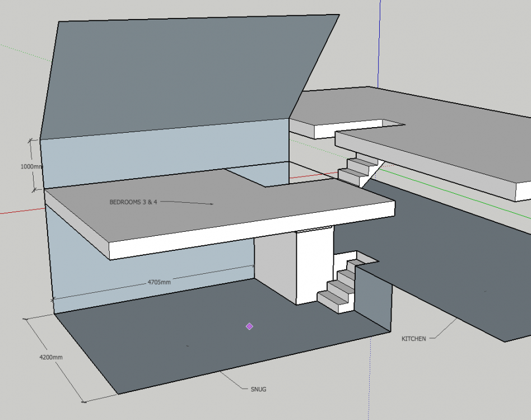The width and height of the screenshot is (531, 420).
Task: Click the KITCHEN text label
Action: click(413, 339)
